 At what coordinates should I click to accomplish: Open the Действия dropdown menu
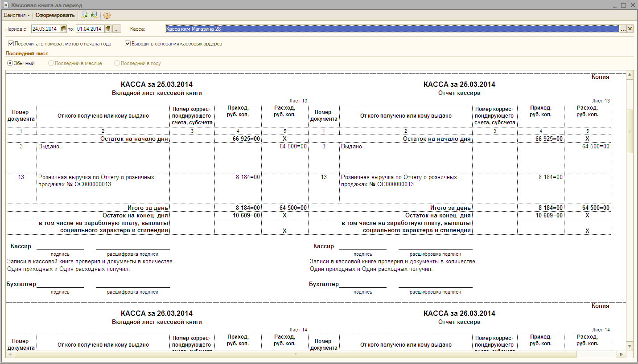click(x=16, y=15)
